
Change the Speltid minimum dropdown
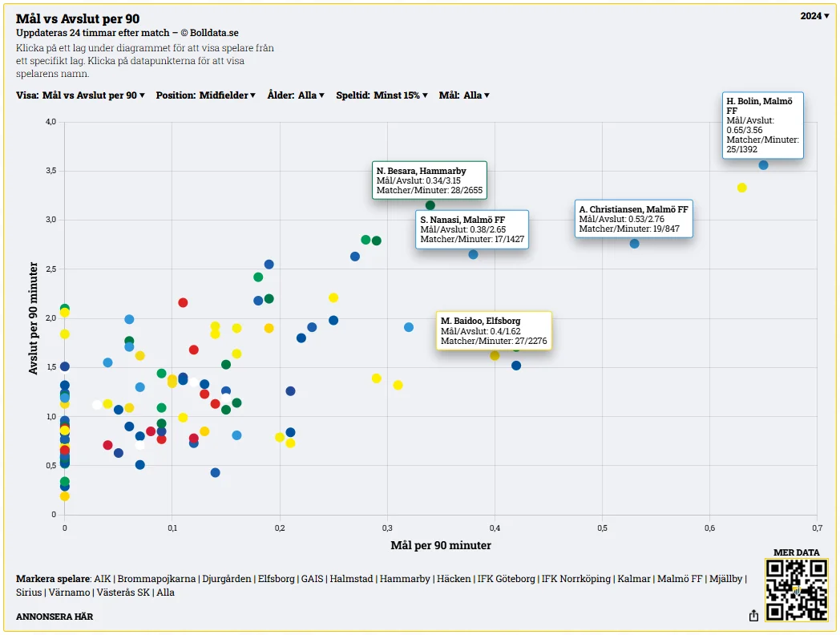coord(382,95)
